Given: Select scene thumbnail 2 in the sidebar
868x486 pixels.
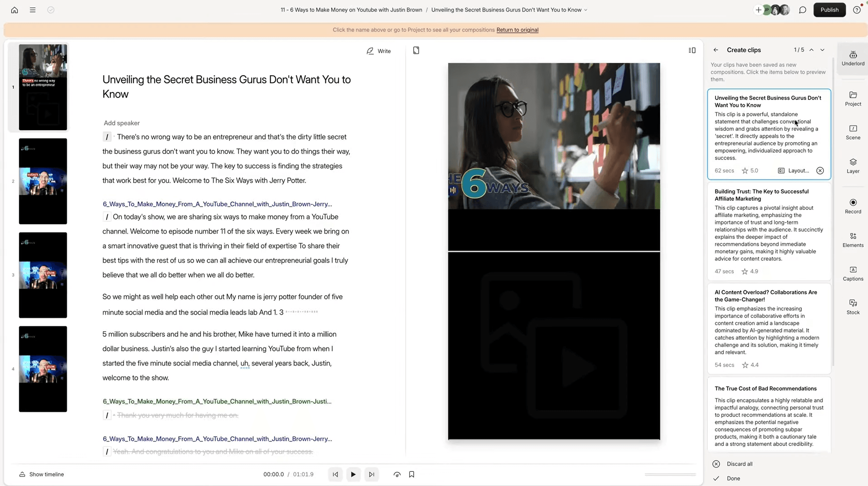Looking at the screenshot, I should tap(43, 181).
